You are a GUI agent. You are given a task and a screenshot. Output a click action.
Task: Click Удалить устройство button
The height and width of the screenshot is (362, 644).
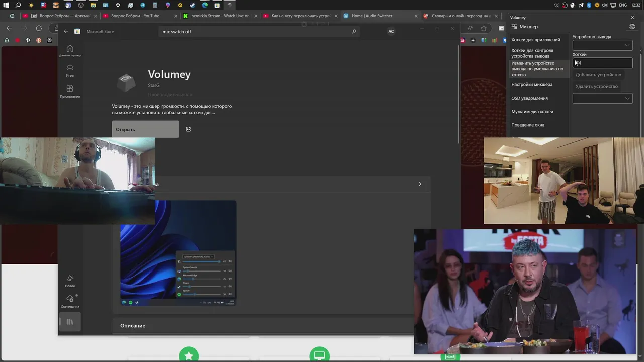pos(597,86)
